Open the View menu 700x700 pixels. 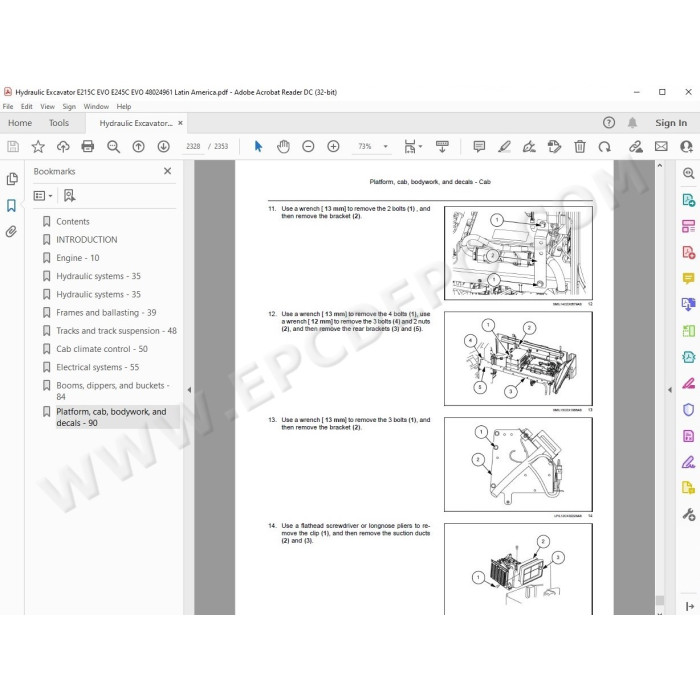(47, 106)
